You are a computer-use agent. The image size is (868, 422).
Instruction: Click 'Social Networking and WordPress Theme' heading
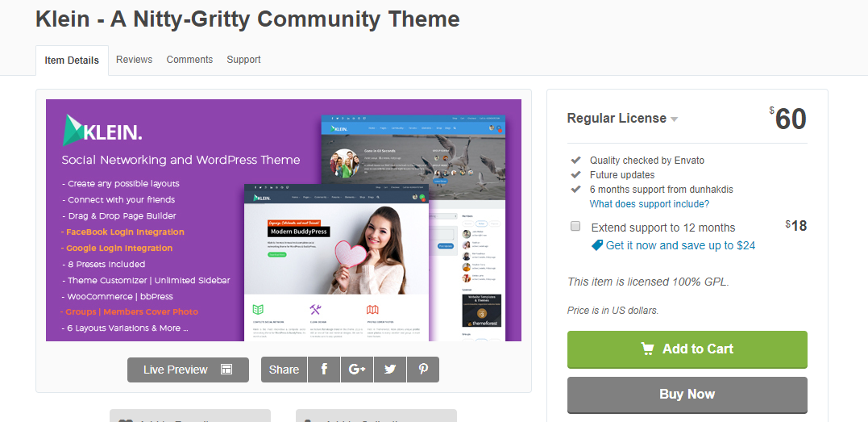click(181, 161)
